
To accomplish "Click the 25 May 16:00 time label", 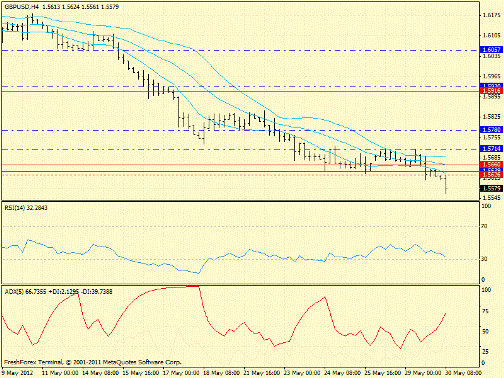I will [x=383, y=373].
